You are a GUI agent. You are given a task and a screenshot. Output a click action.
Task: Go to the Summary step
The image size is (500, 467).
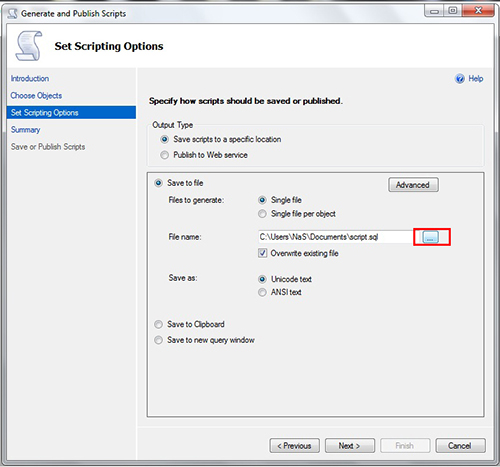25,130
